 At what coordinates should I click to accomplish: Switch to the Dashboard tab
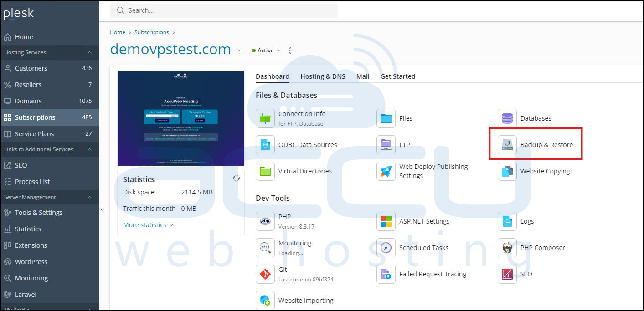point(273,76)
